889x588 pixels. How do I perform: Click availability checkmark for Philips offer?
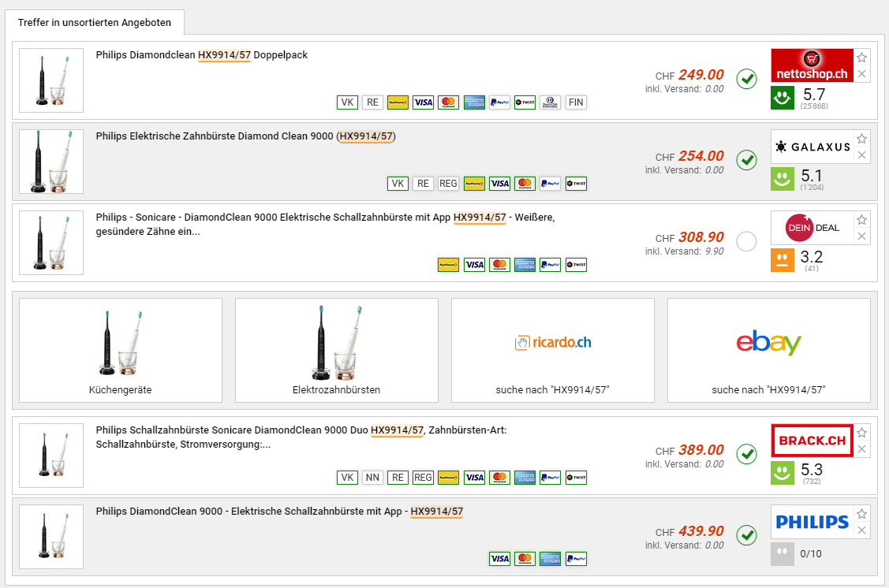pyautogui.click(x=746, y=535)
